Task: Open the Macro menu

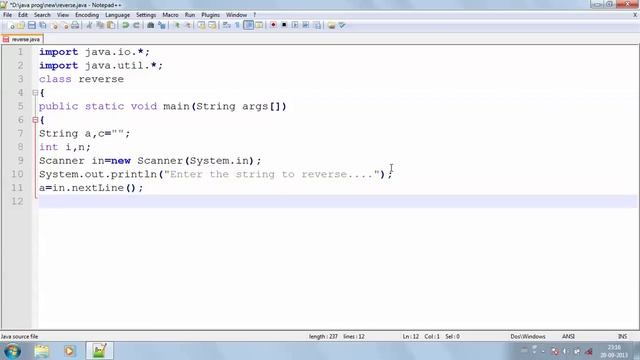Action: pyautogui.click(x=170, y=15)
